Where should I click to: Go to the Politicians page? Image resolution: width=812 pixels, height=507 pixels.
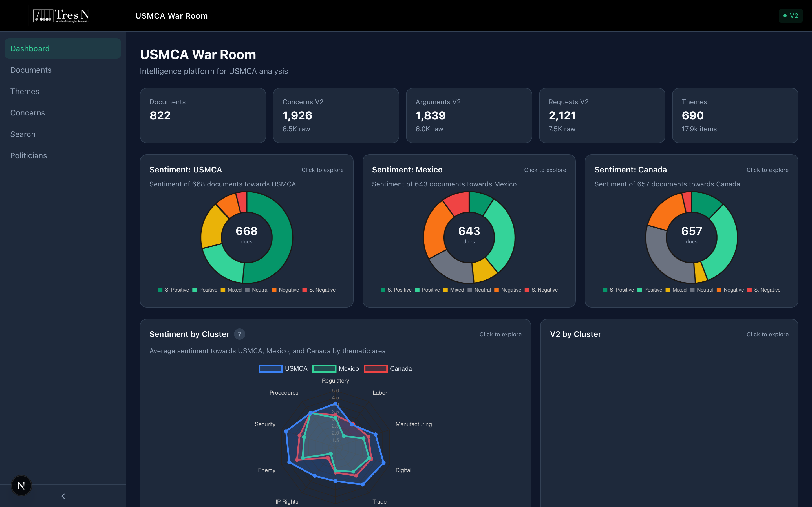(x=28, y=155)
